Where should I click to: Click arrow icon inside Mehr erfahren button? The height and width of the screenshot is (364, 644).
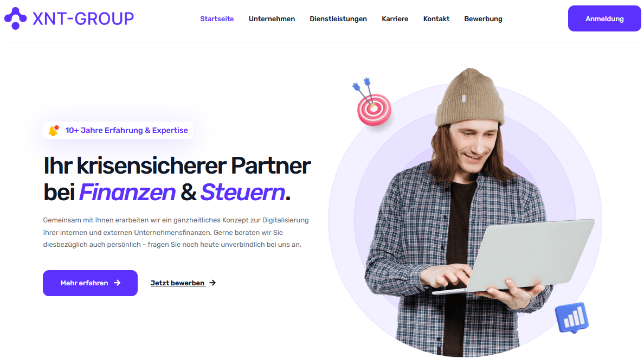117,283
